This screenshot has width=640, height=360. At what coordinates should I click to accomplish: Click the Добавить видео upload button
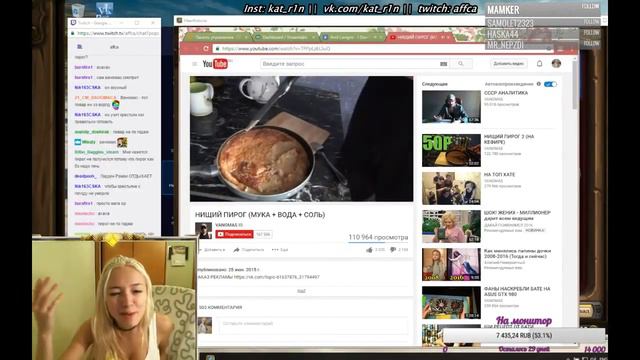(509, 64)
